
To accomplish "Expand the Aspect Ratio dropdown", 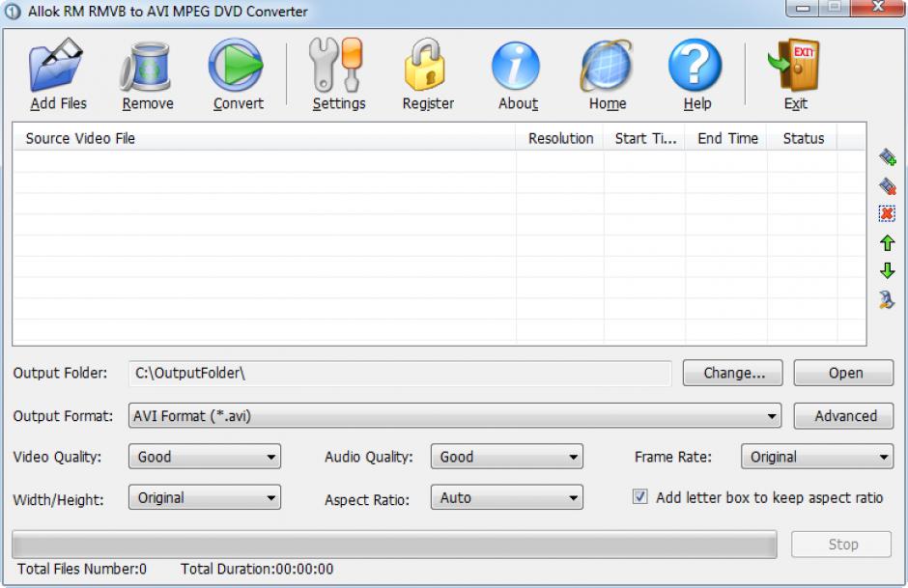I will click(507, 497).
